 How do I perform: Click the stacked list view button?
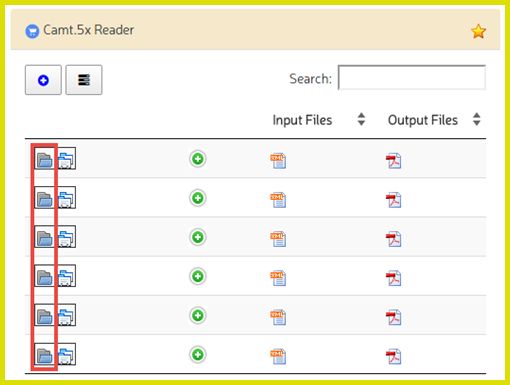coord(84,80)
